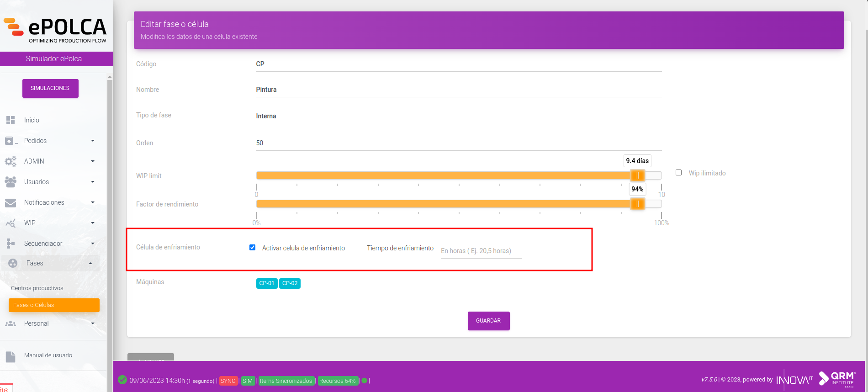Open Centros productivos submenu item
Image resolution: width=868 pixels, height=392 pixels.
point(37,288)
